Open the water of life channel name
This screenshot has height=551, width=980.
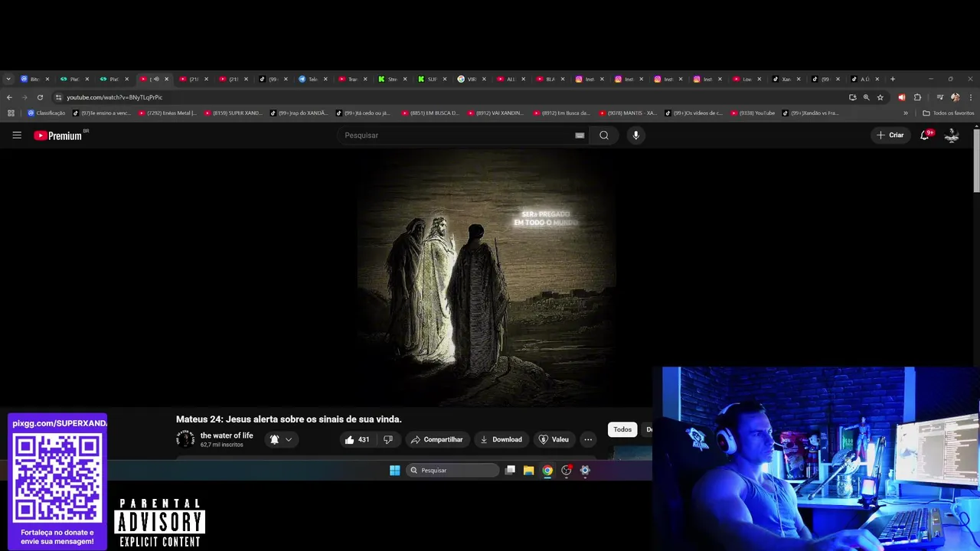pyautogui.click(x=227, y=435)
